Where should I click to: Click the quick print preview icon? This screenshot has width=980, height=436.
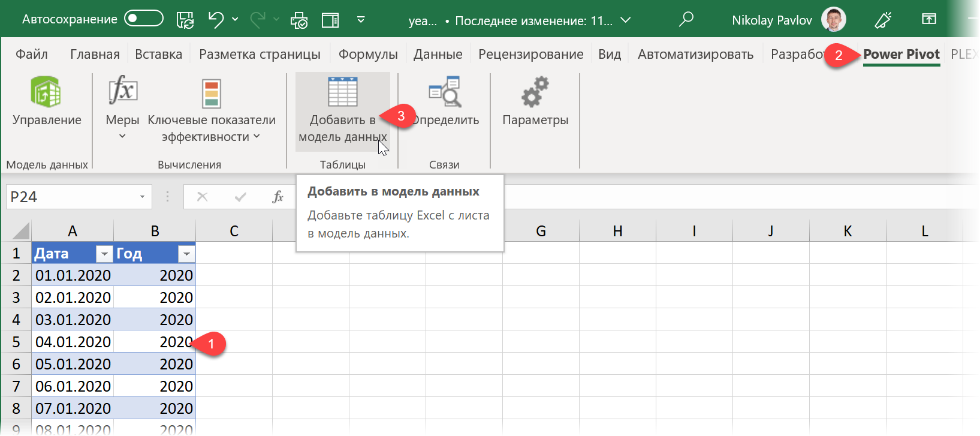coord(298,20)
